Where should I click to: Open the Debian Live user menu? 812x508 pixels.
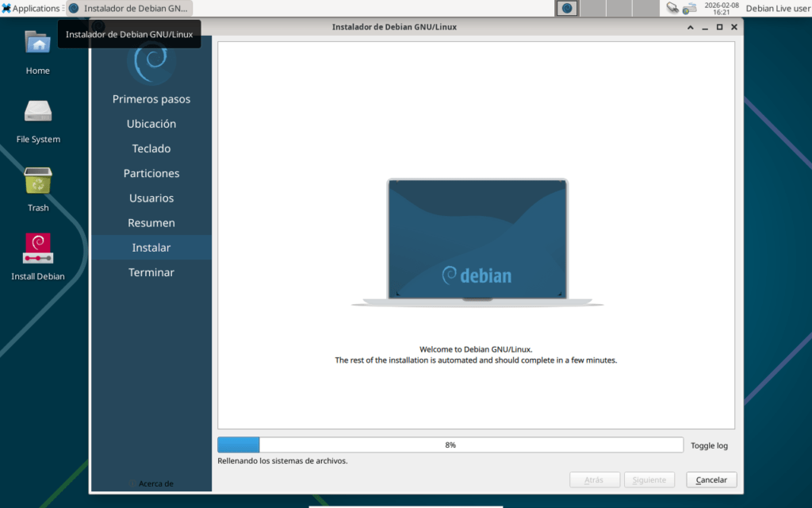coord(777,8)
